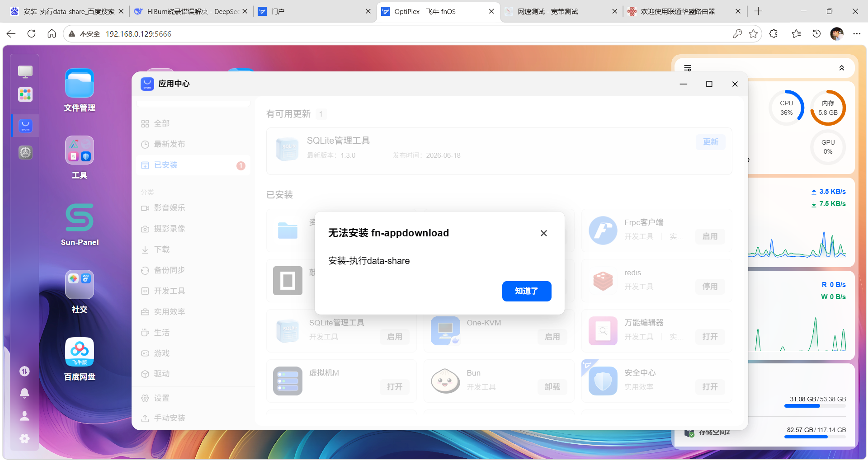Click the app store icon in dock

(25, 126)
